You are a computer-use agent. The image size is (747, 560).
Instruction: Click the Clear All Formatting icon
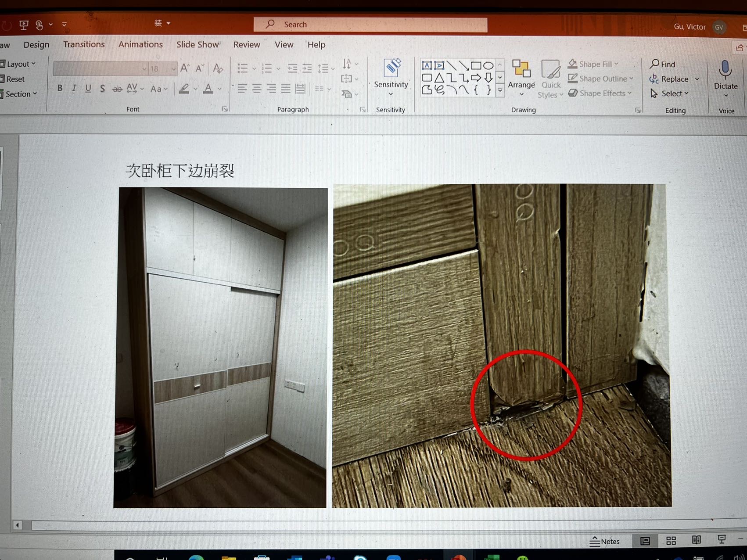218,68
